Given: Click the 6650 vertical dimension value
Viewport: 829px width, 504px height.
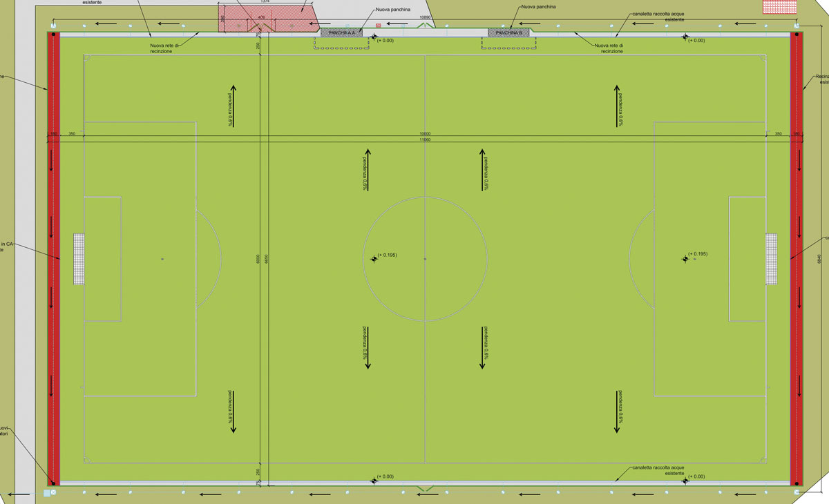Looking at the screenshot, I should (x=265, y=259).
